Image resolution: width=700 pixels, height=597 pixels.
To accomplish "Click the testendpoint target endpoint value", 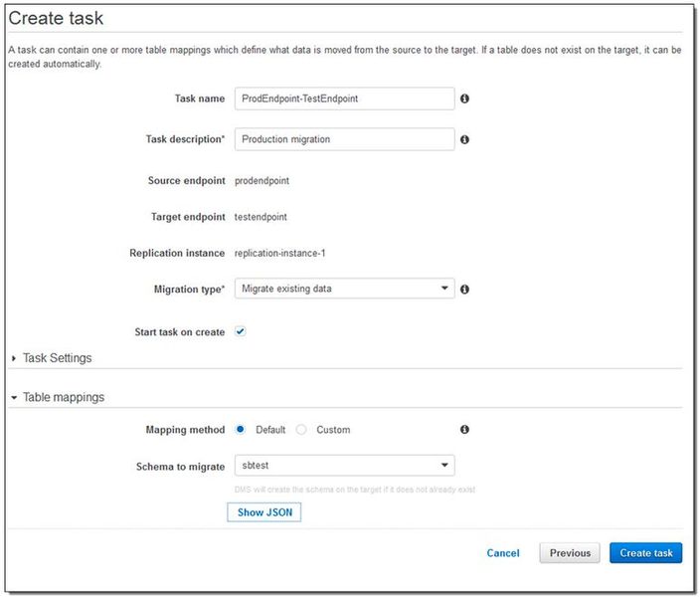I will [262, 216].
